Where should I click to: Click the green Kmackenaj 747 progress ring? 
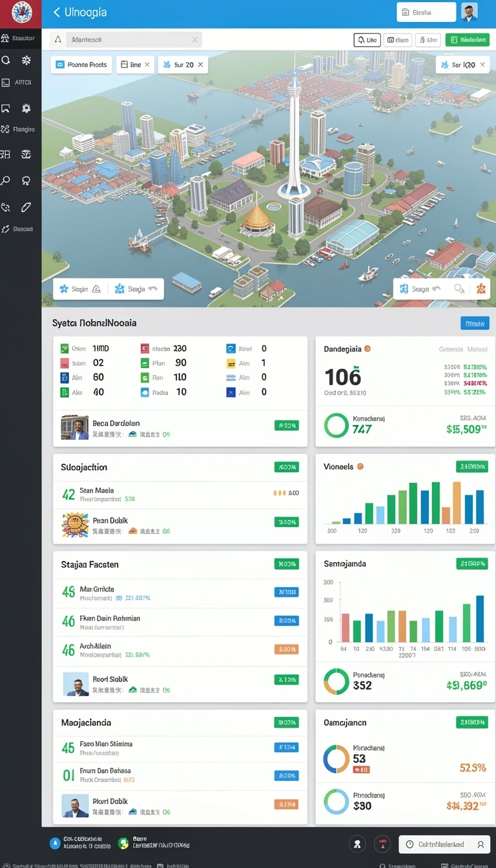[x=336, y=425]
